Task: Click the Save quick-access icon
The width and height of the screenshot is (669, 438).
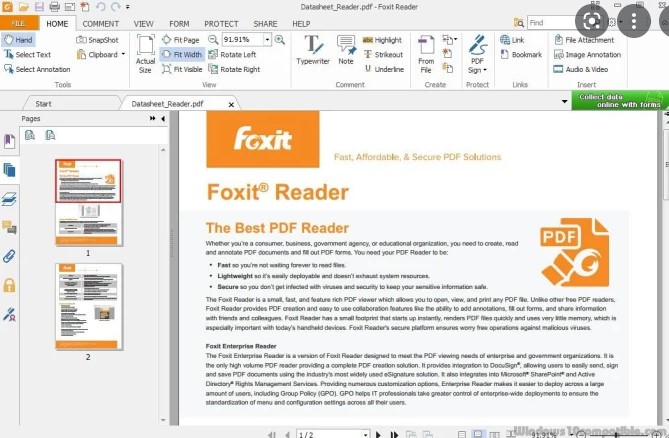Action: click(x=39, y=6)
